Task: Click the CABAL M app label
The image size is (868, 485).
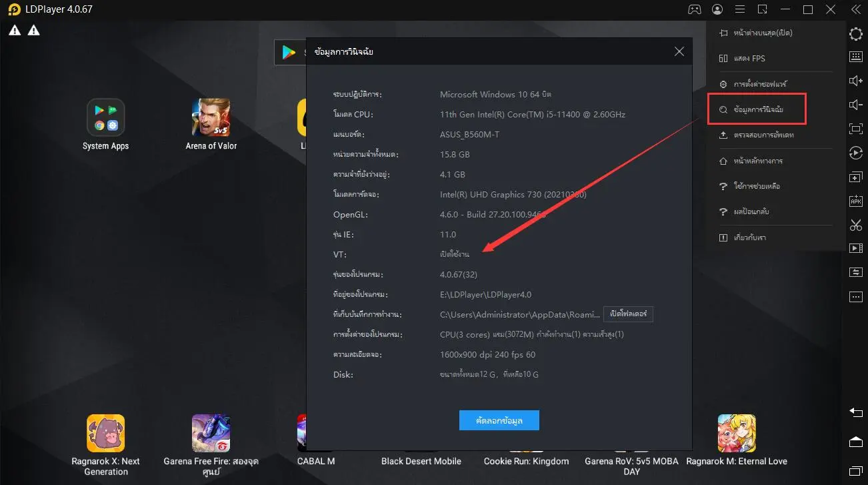Action: (x=316, y=461)
